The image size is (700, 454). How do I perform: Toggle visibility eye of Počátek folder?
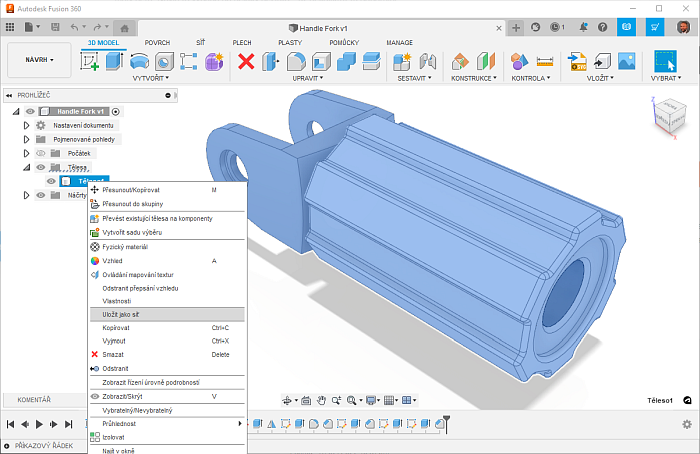coord(41,153)
